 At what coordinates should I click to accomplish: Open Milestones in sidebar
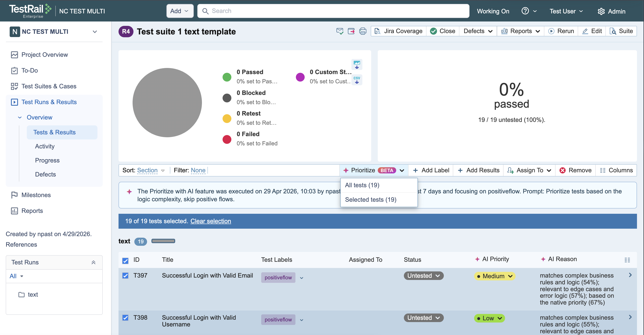click(x=36, y=195)
